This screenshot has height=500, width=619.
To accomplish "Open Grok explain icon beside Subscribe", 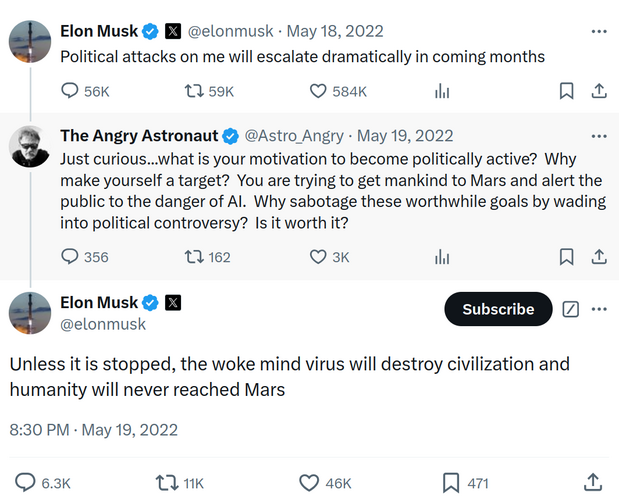I will (570, 309).
